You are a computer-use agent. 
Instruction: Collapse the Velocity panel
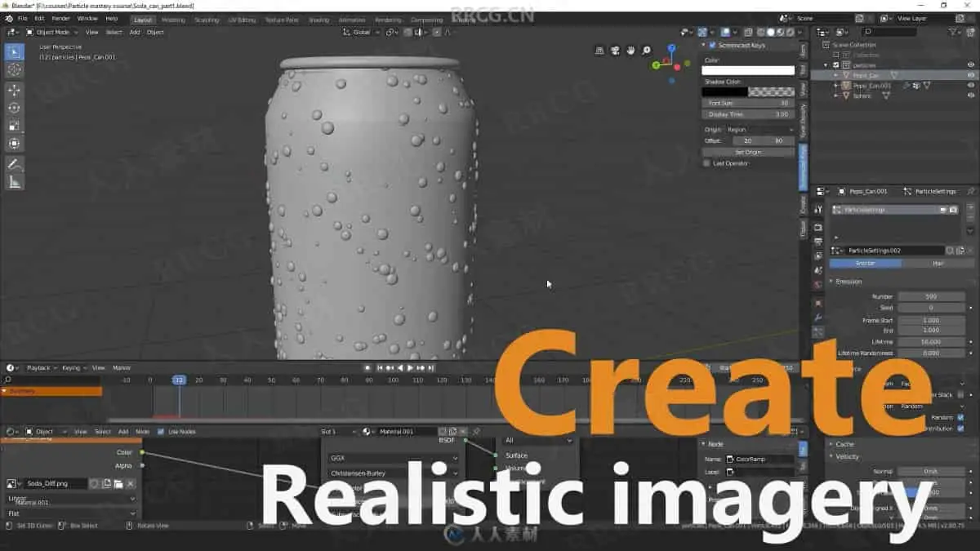click(x=847, y=456)
